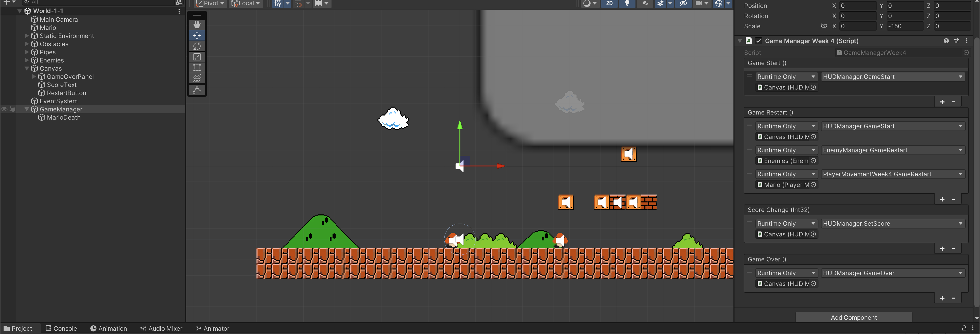Screen dimensions: 980x334
Task: Remove listener from Game Restart event
Action: pos(953,199)
